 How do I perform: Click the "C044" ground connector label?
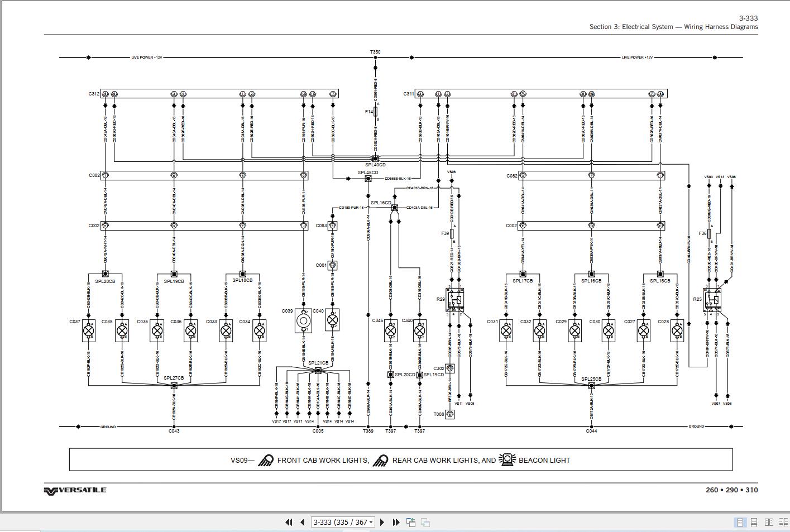[591, 431]
